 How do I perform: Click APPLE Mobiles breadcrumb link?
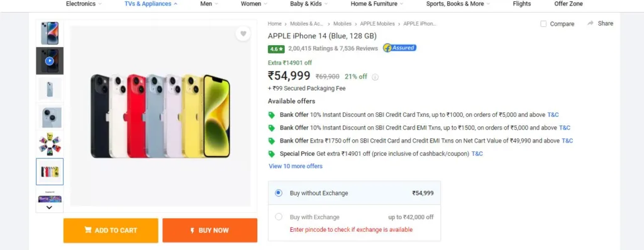coord(377,24)
